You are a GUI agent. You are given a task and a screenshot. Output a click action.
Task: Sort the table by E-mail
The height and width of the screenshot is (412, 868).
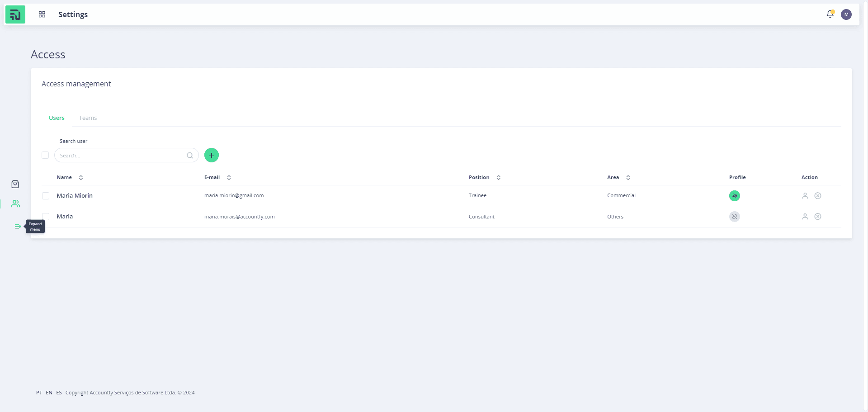point(229,178)
